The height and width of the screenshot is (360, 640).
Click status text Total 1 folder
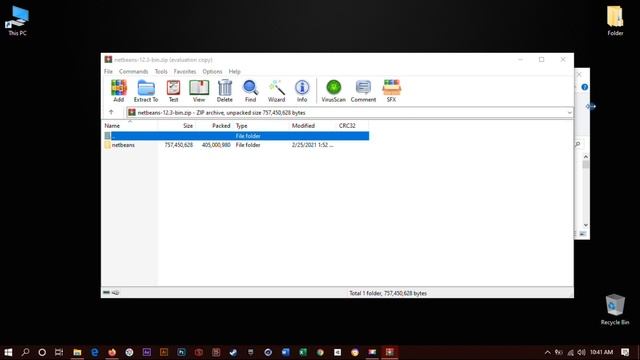(x=388, y=293)
